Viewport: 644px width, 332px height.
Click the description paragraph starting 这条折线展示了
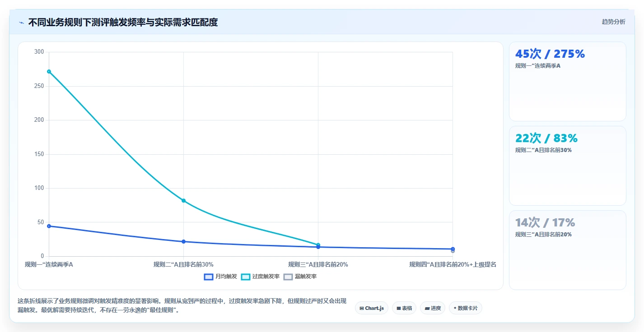coord(182,305)
